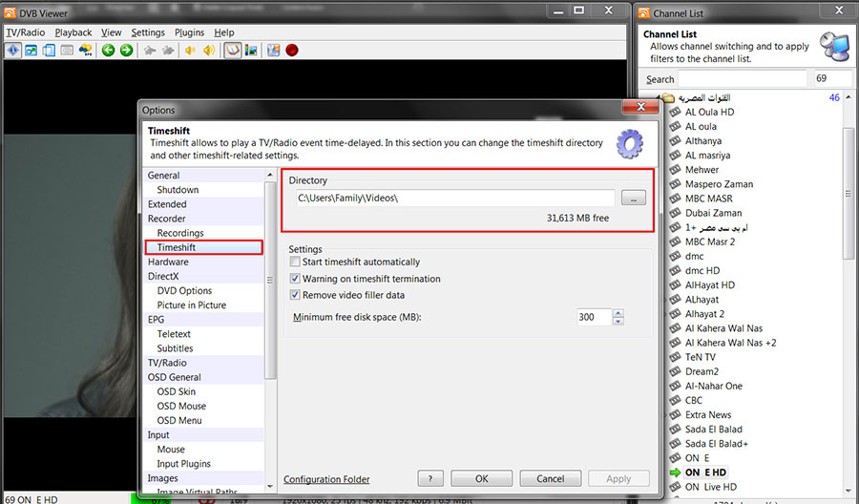Select Subtitles in options tree

click(176, 348)
